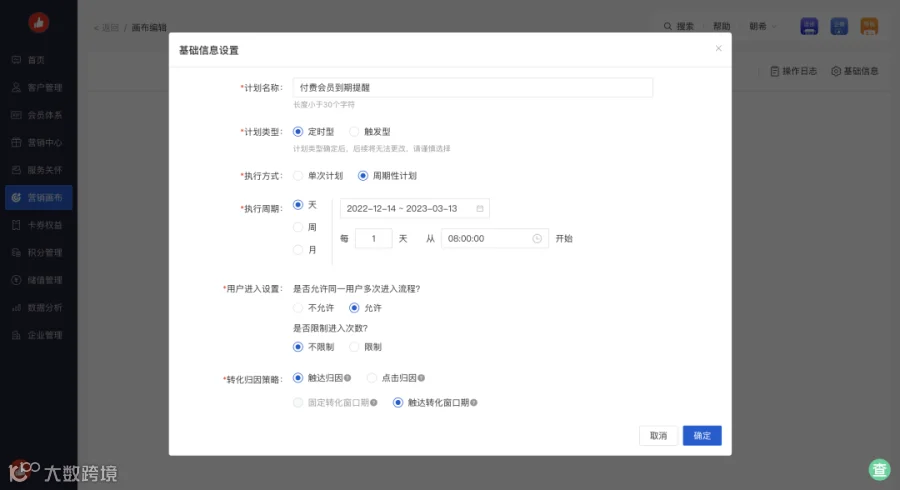Click the help icon next to 点击归因
The height and width of the screenshot is (490, 900).
(x=421, y=378)
